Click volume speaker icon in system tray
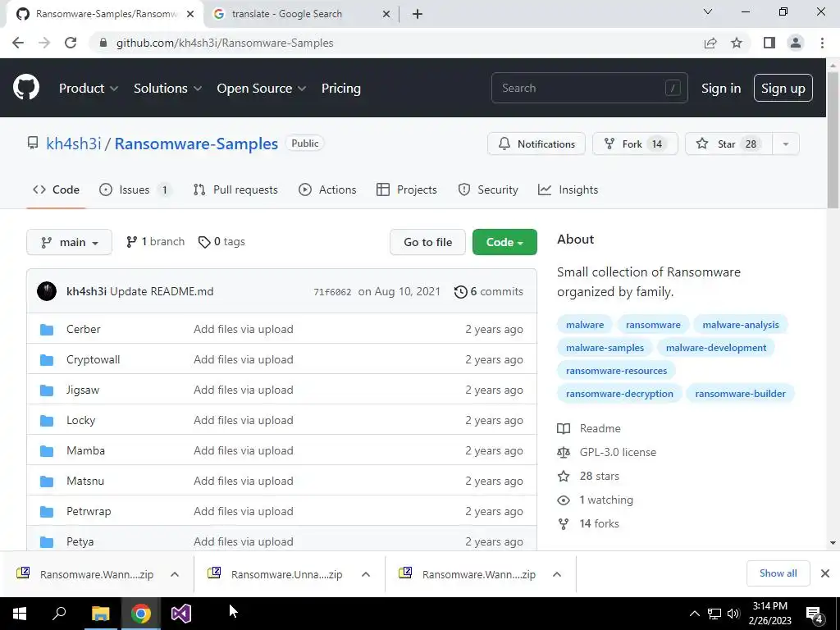The width and height of the screenshot is (840, 630). [733, 614]
